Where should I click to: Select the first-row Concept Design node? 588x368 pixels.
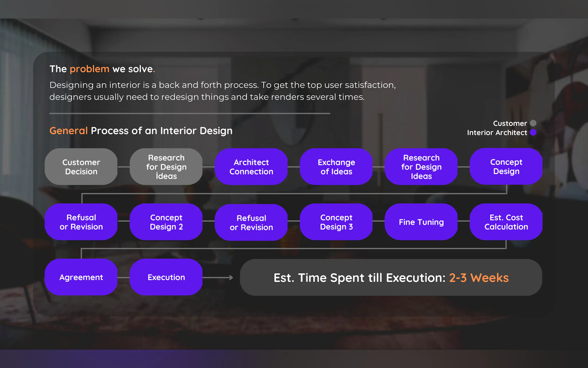tap(506, 166)
